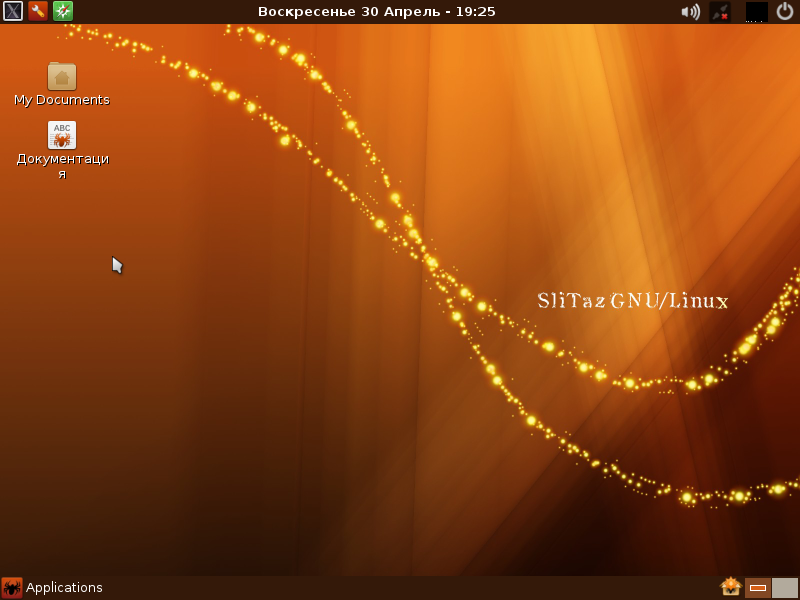Click the My Documents text label
Image resolution: width=800 pixels, height=600 pixels.
62,100
